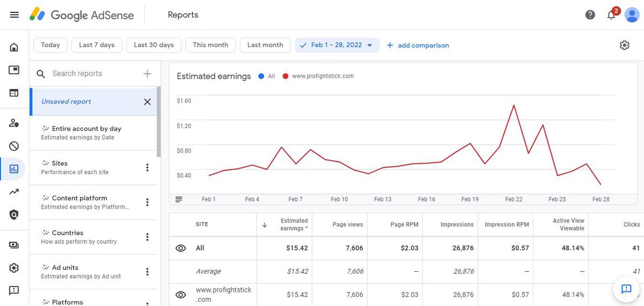Screen dimensions: 644x306
Task: Select Last month range
Action: click(x=265, y=45)
